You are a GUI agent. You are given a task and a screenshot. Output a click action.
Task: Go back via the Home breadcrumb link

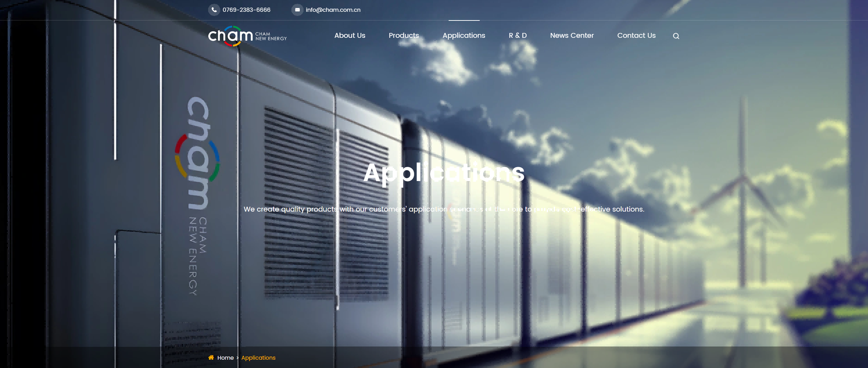coord(225,358)
